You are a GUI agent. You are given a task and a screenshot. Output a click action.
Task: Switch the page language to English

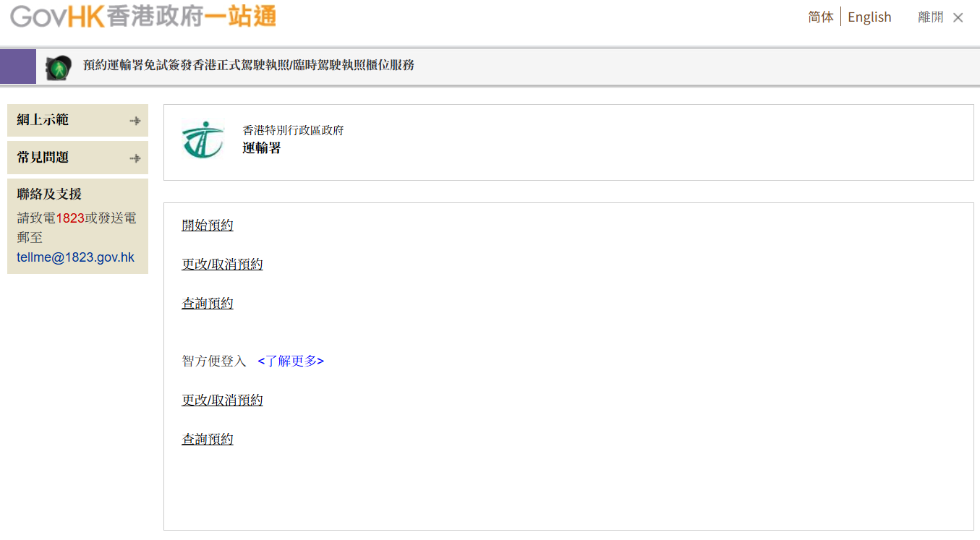tap(869, 17)
